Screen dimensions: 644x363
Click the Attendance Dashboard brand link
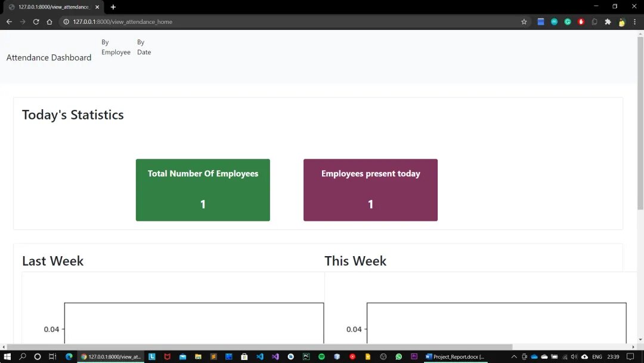[49, 57]
